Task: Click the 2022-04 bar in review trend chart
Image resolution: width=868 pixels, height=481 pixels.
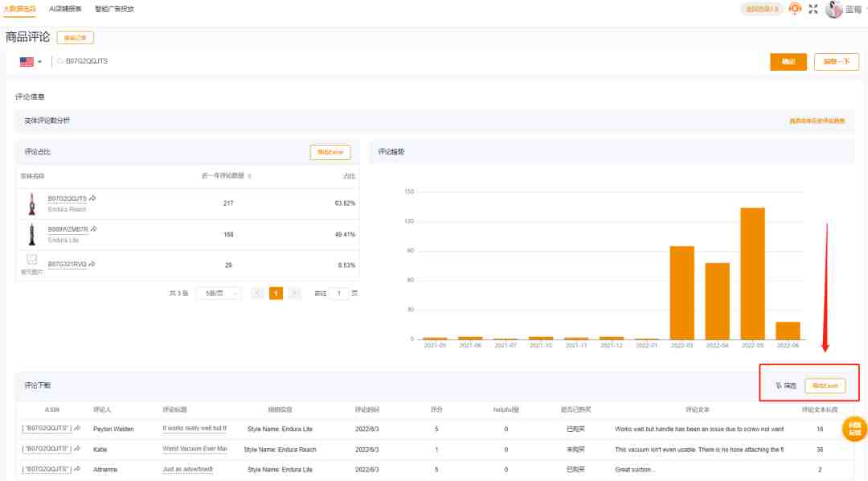Action: pos(717,302)
